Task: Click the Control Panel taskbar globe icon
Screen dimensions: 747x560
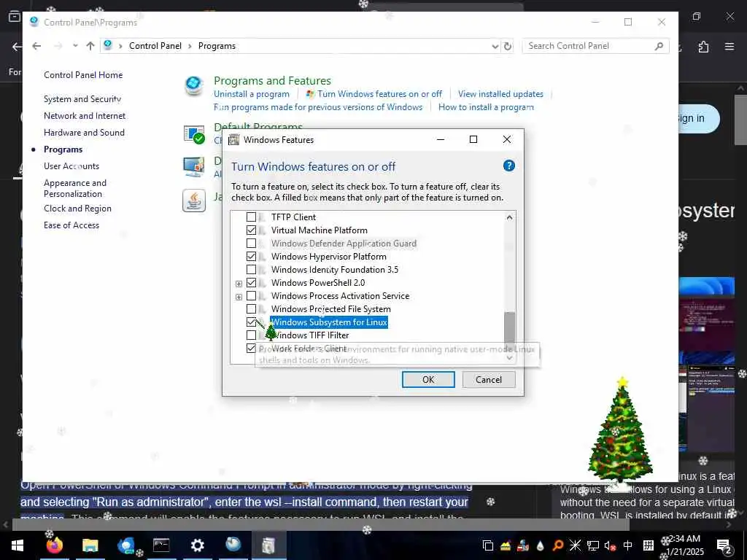Action: tap(233, 545)
